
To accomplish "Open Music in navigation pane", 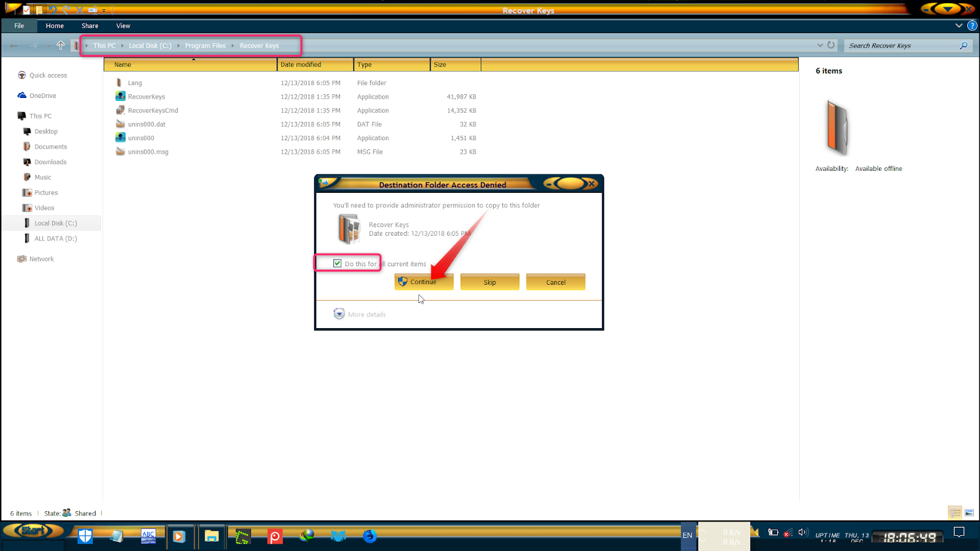I will tap(43, 177).
